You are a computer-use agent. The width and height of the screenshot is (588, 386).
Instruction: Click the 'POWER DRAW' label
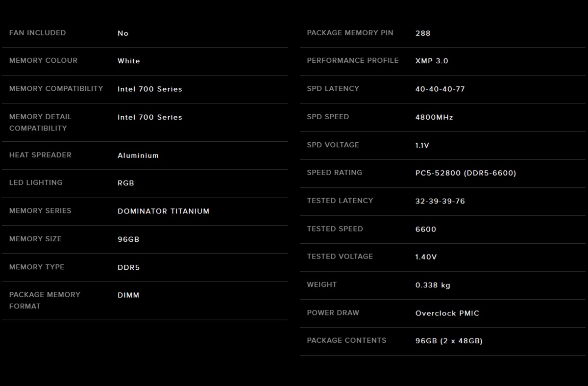click(333, 312)
